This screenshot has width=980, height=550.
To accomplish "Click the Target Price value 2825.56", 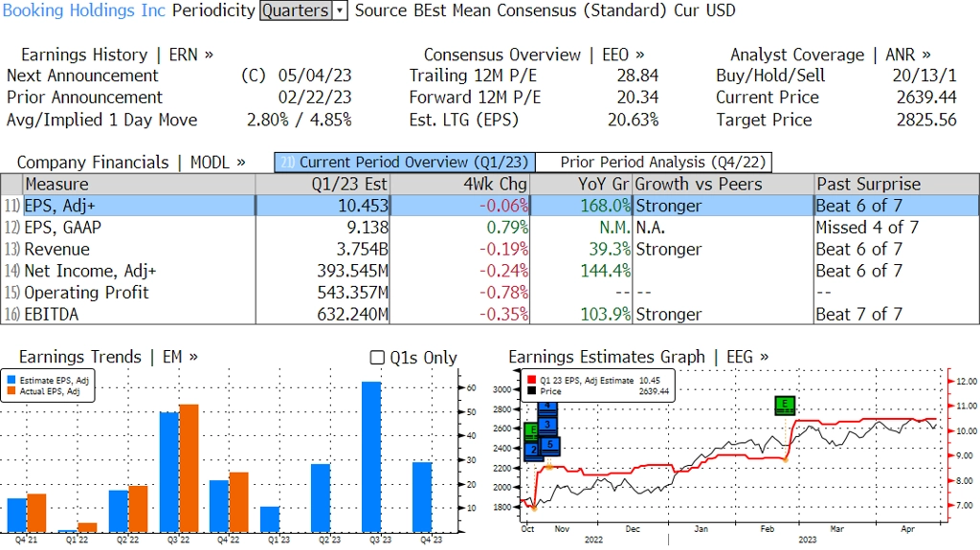I will pyautogui.click(x=926, y=120).
